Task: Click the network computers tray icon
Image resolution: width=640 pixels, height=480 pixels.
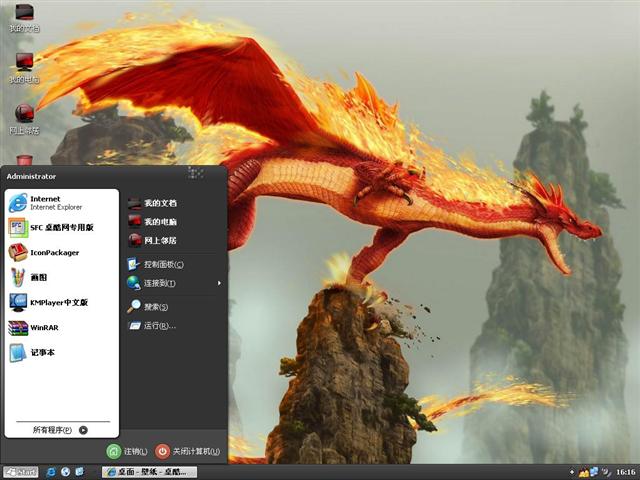Action: click(x=594, y=472)
